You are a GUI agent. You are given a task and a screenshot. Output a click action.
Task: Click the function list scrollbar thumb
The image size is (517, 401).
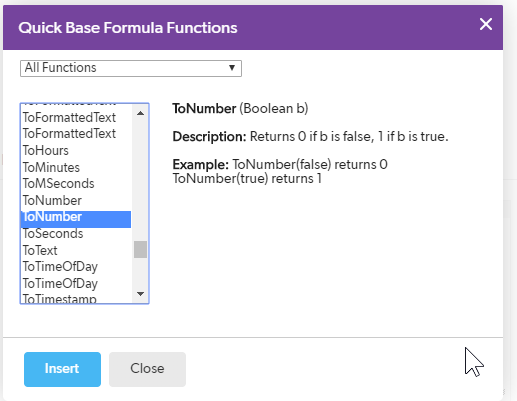140,249
